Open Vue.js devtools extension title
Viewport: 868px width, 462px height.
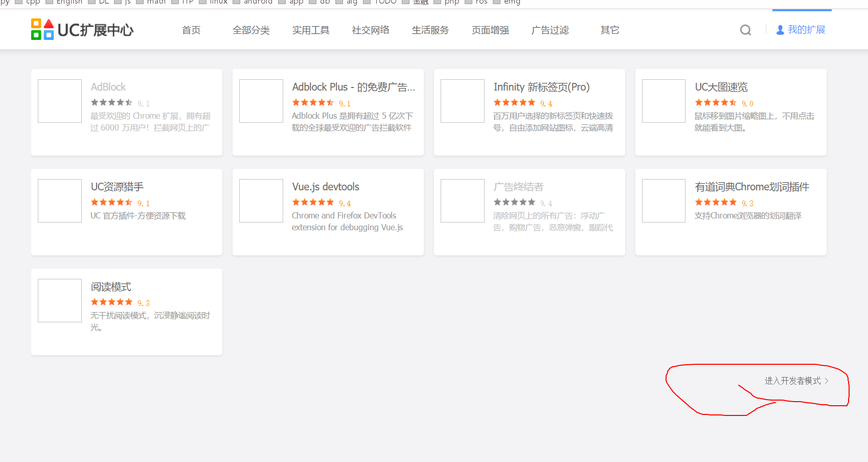click(326, 187)
